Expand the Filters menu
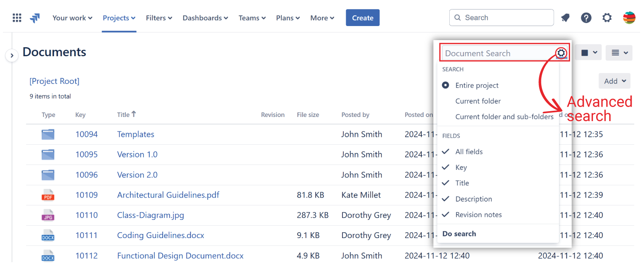The height and width of the screenshot is (267, 644). (159, 18)
